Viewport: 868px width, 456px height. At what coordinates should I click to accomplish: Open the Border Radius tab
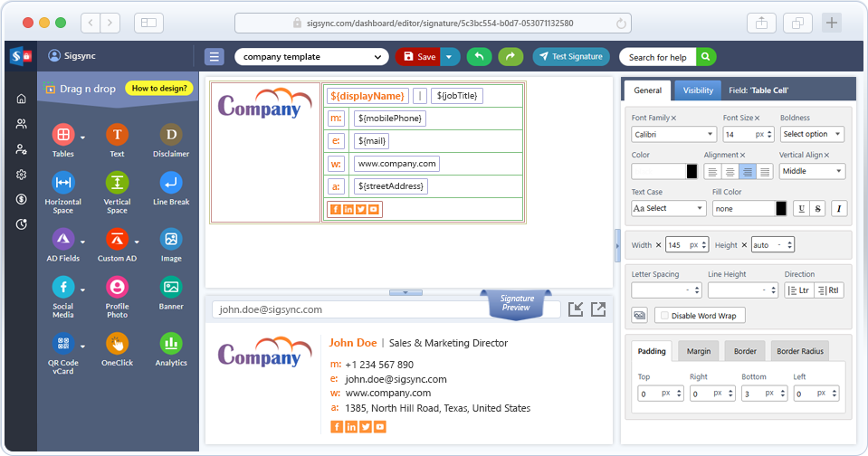click(800, 351)
